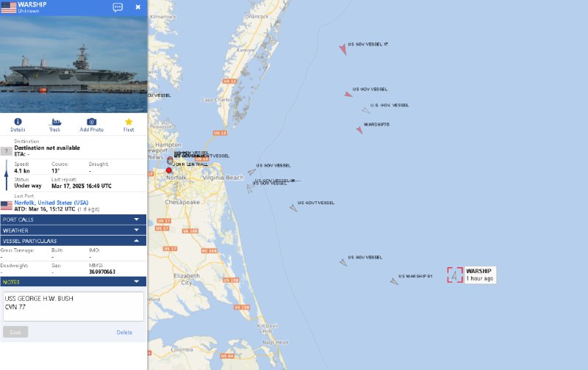The height and width of the screenshot is (370, 588).
Task: Expand the WEATHER section
Action: (x=73, y=231)
